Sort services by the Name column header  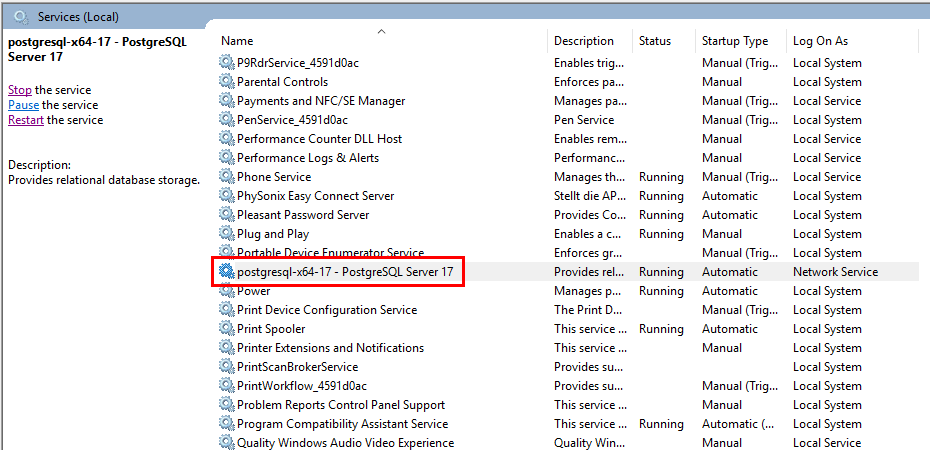(x=237, y=41)
